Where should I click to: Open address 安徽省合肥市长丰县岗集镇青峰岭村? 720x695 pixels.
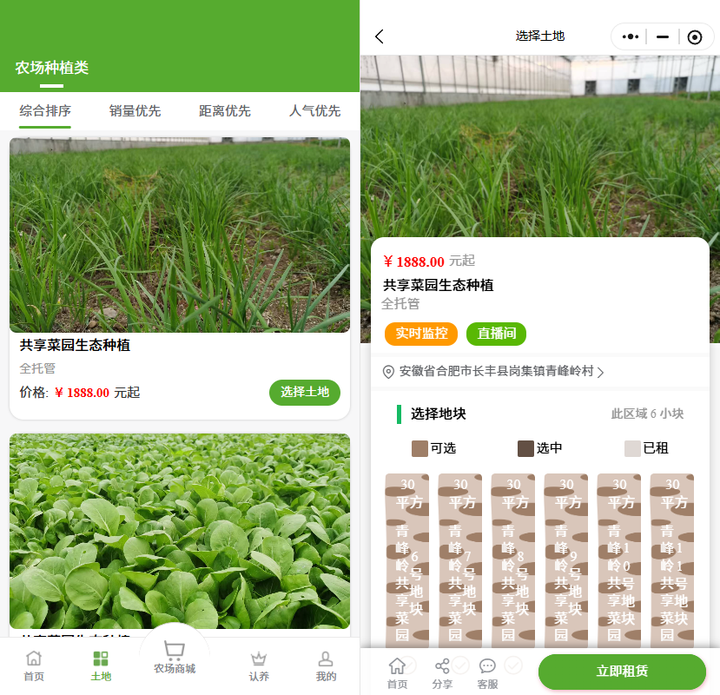(x=496, y=371)
